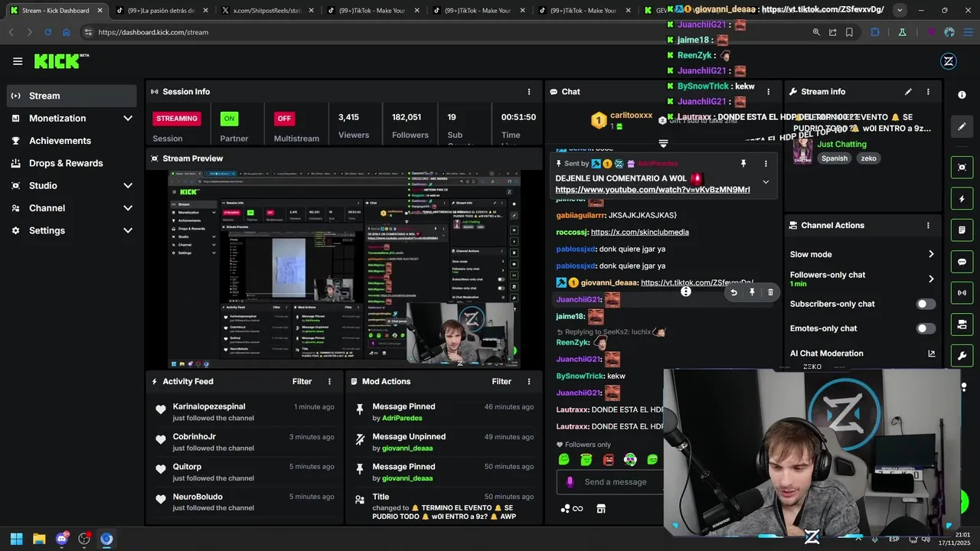
Task: Toggle Emotes-only chat switch
Action: pyautogui.click(x=926, y=328)
